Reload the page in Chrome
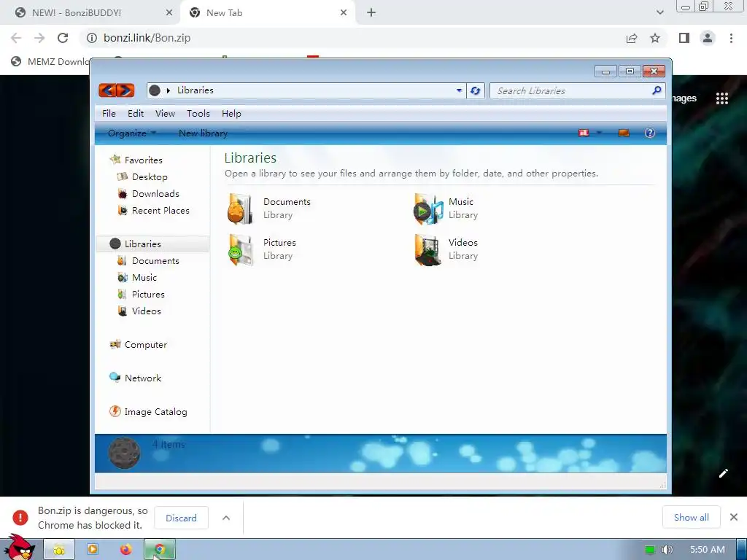This screenshot has width=747, height=560. (x=63, y=38)
